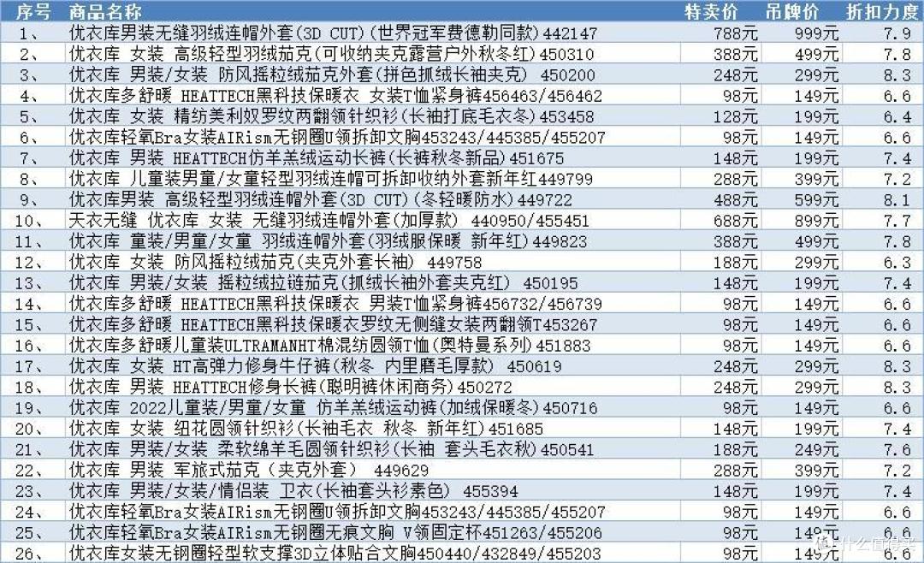Click product name ending in 450541
The height and width of the screenshot is (563, 924).
pos(331,450)
